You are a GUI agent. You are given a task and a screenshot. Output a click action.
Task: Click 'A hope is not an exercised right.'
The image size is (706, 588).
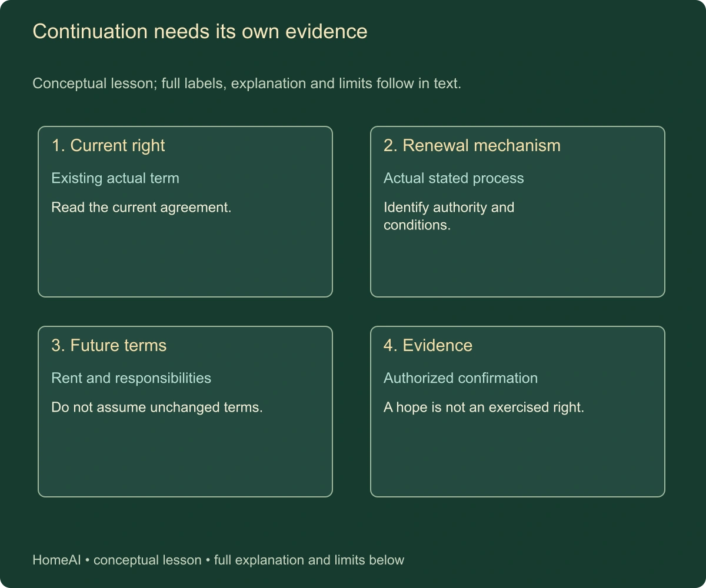pos(484,407)
